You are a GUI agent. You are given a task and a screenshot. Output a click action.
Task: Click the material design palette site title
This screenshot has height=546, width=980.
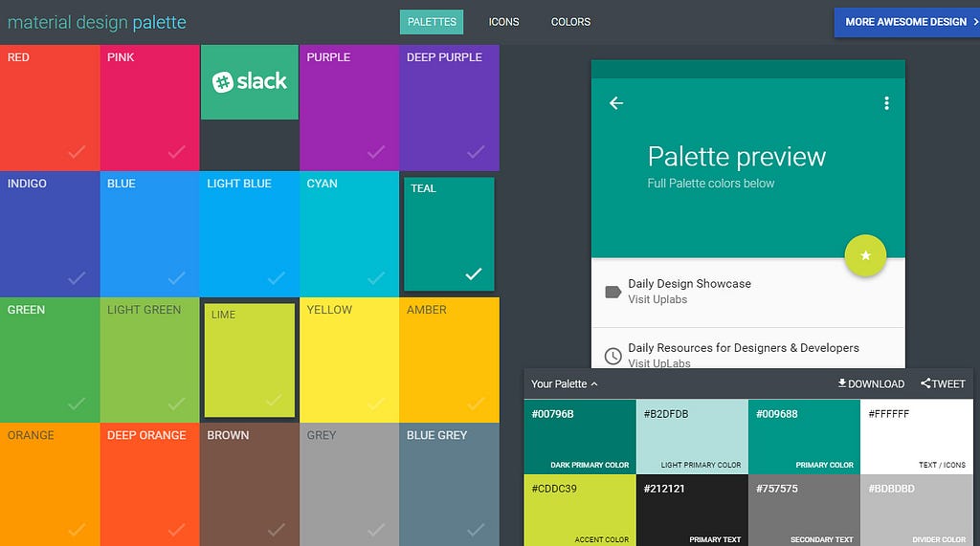pos(97,23)
